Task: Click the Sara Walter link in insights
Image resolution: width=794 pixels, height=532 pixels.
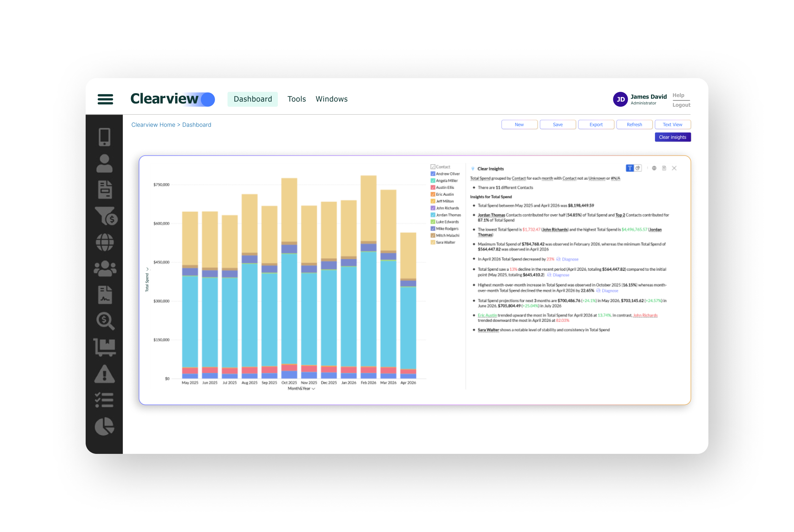Action: coord(488,330)
